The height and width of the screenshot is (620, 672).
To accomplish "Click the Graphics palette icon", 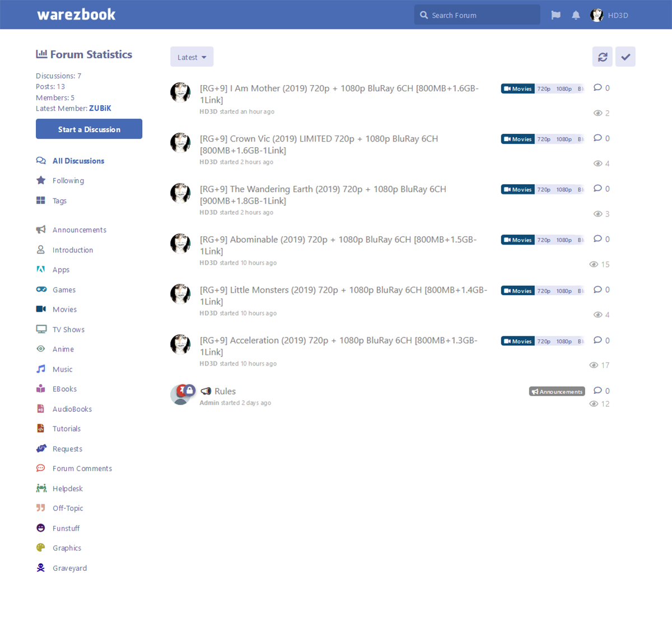I will (41, 547).
